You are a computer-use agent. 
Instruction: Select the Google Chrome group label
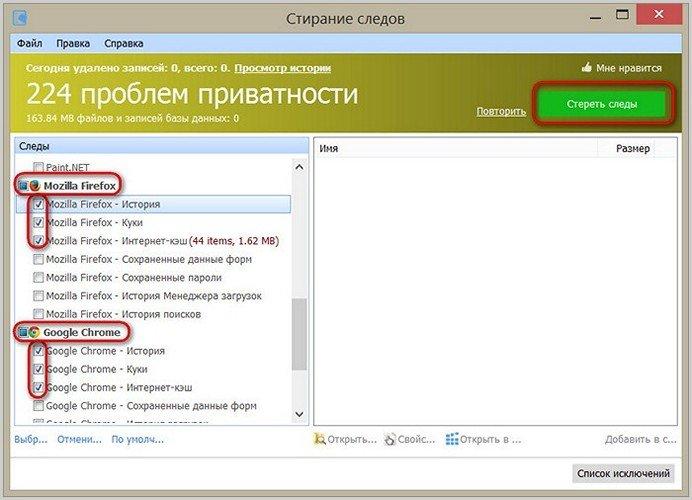pos(82,332)
